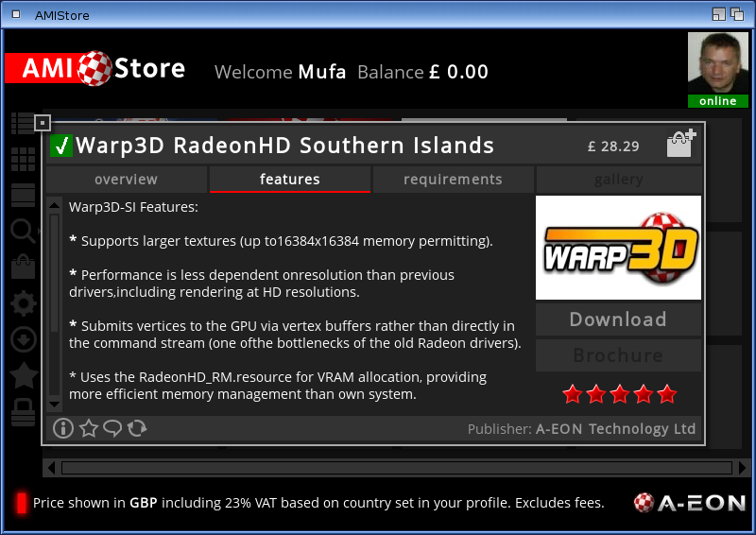This screenshot has height=535, width=756.
Task: Click the £ 28.29 price
Action: tap(613, 147)
